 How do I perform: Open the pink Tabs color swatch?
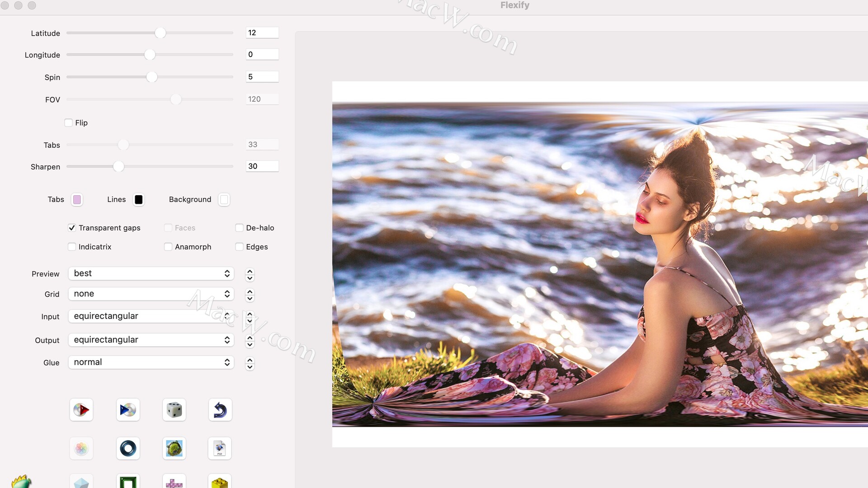point(77,200)
